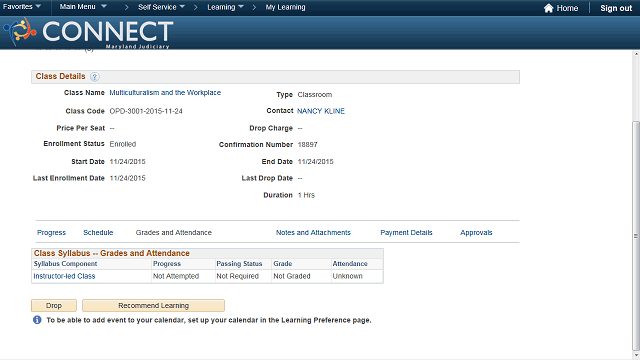640x360 pixels.
Task: Open the Payment Details tab
Action: coord(406,232)
